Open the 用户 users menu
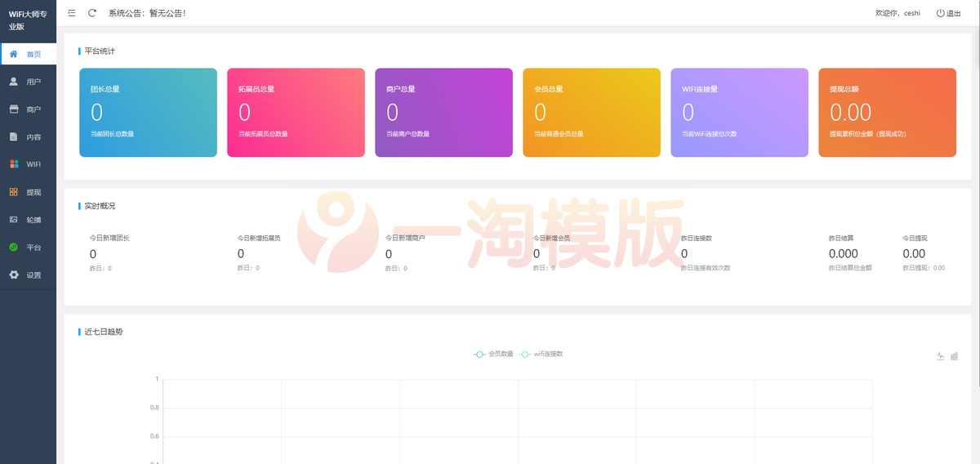The width and height of the screenshot is (980, 464). coord(28,82)
